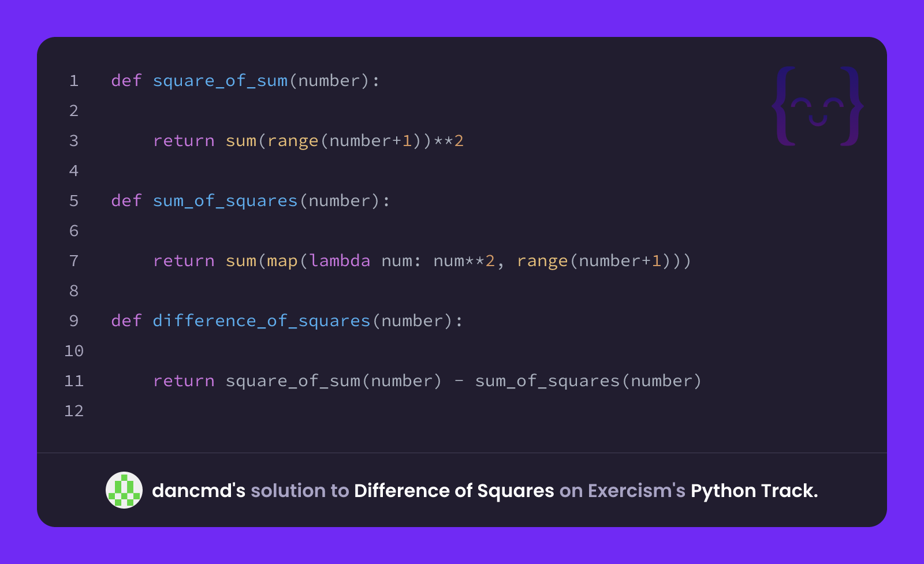This screenshot has height=564, width=924.
Task: Click the "lambda" keyword on line 7
Action: (x=340, y=261)
